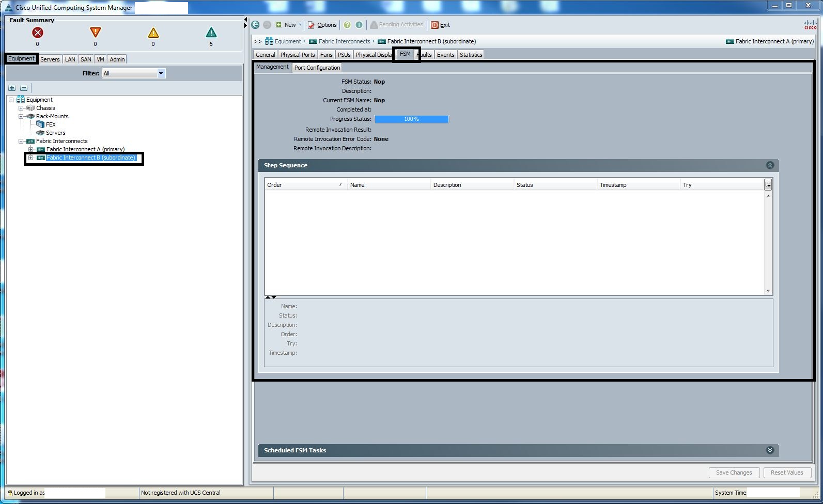Image resolution: width=823 pixels, height=504 pixels.
Task: Switch to the Statistics tab
Action: pos(471,55)
